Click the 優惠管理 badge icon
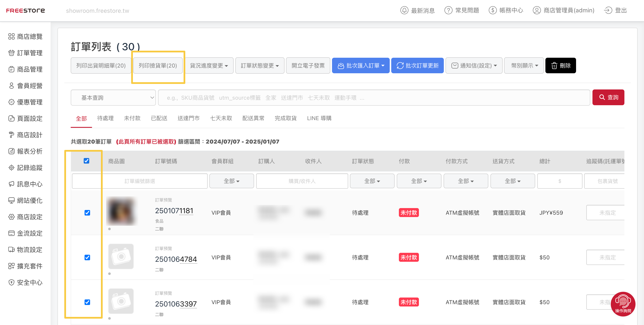The height and width of the screenshot is (325, 644). 11,102
